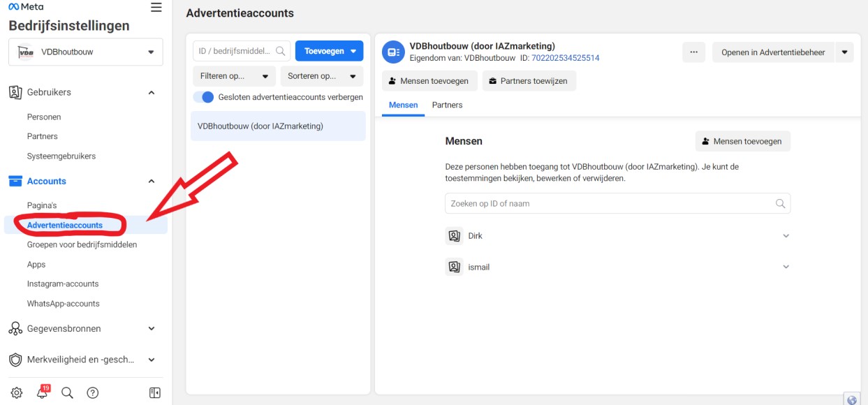Select VDBhoutbouw (door IAZmarketing) in list
The width and height of the screenshot is (868, 405).
[x=278, y=126]
